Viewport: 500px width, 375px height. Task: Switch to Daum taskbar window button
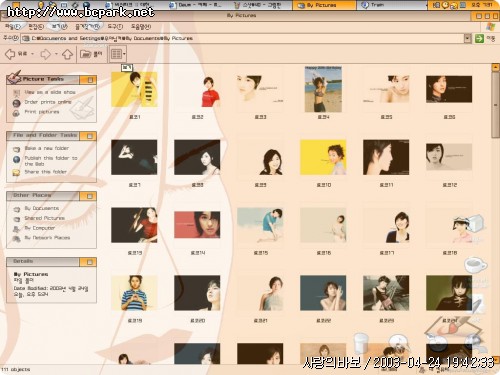click(x=196, y=5)
